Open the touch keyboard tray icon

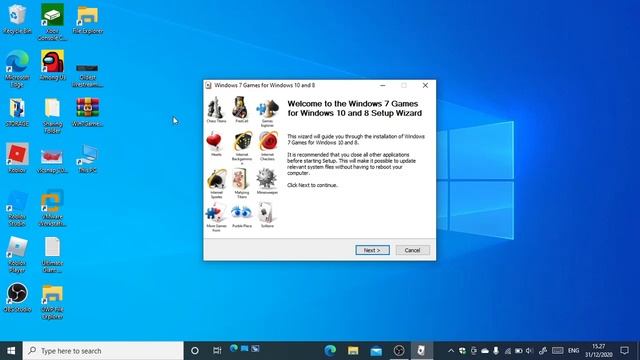pyautogui.click(x=558, y=351)
